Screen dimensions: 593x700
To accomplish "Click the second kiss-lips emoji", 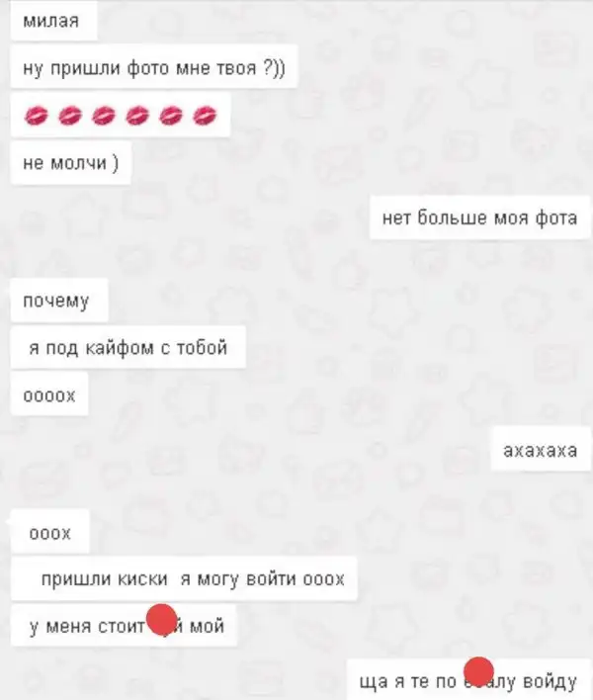I will click(x=70, y=116).
